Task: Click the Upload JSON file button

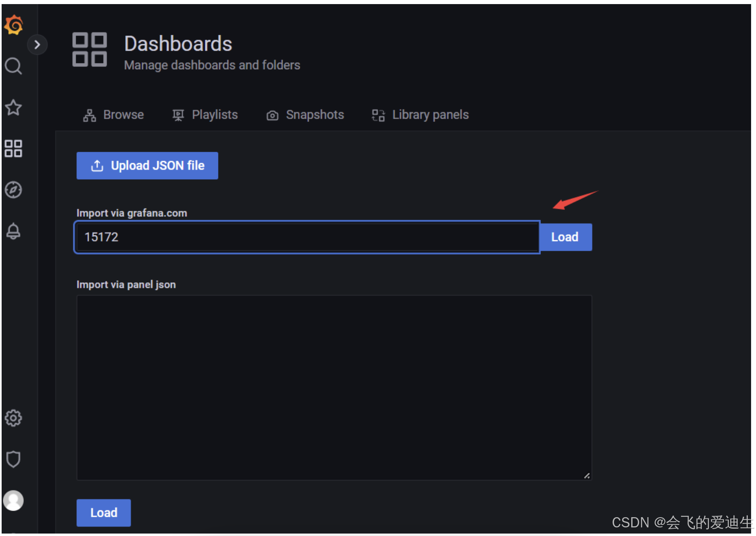Action: 147,166
